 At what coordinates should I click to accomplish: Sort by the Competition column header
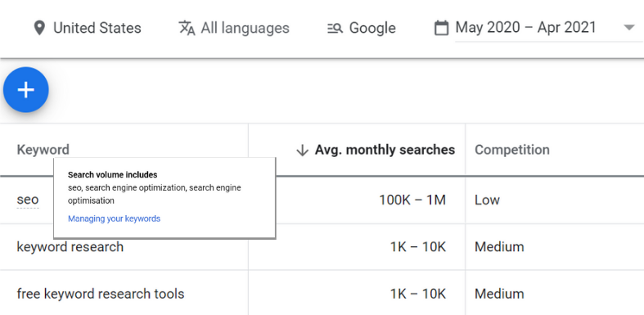pyautogui.click(x=512, y=150)
